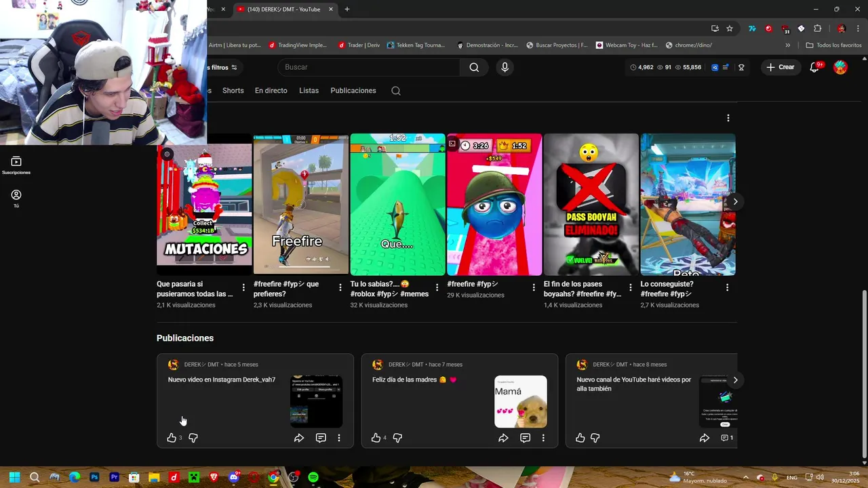
Task: Open Spotify from the Windows taskbar
Action: coord(313,477)
